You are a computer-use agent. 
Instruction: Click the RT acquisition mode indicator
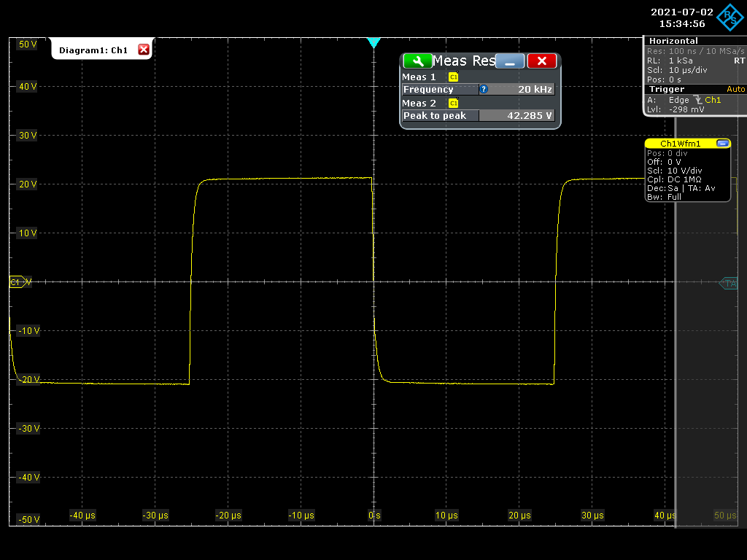tap(739, 61)
